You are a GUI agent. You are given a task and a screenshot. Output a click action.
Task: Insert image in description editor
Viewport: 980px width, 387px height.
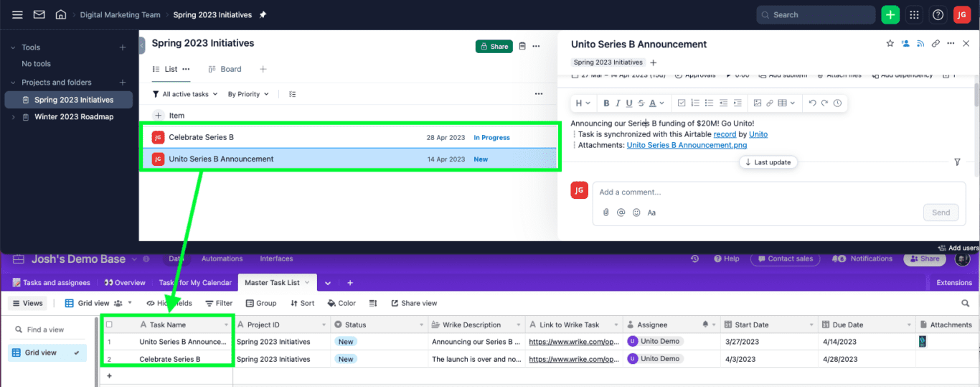click(x=758, y=103)
